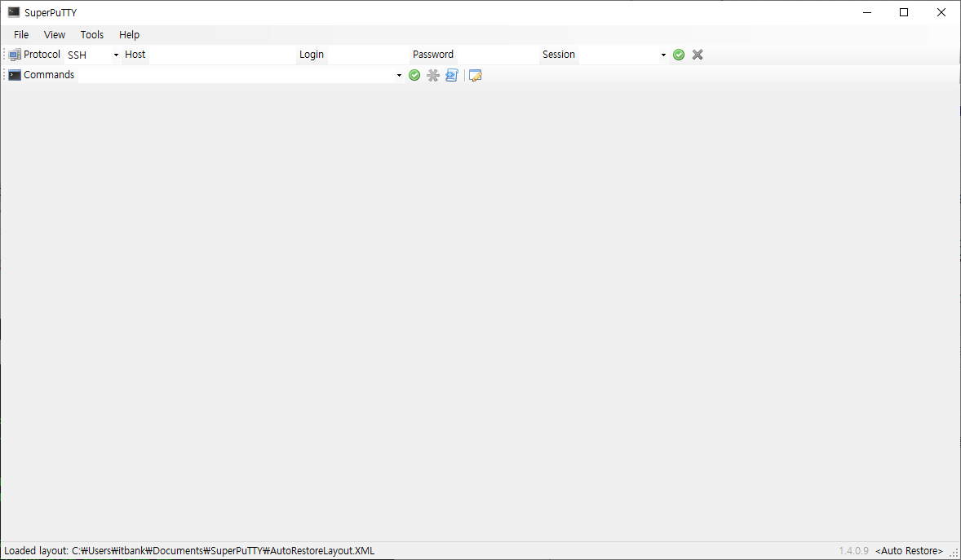Focus the Commands input field
This screenshot has height=560, width=961.
[x=237, y=75]
